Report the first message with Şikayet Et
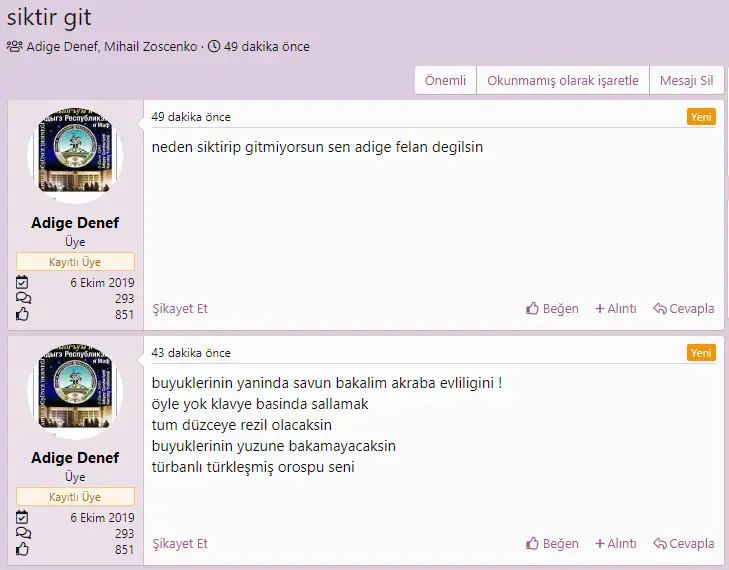 click(180, 309)
